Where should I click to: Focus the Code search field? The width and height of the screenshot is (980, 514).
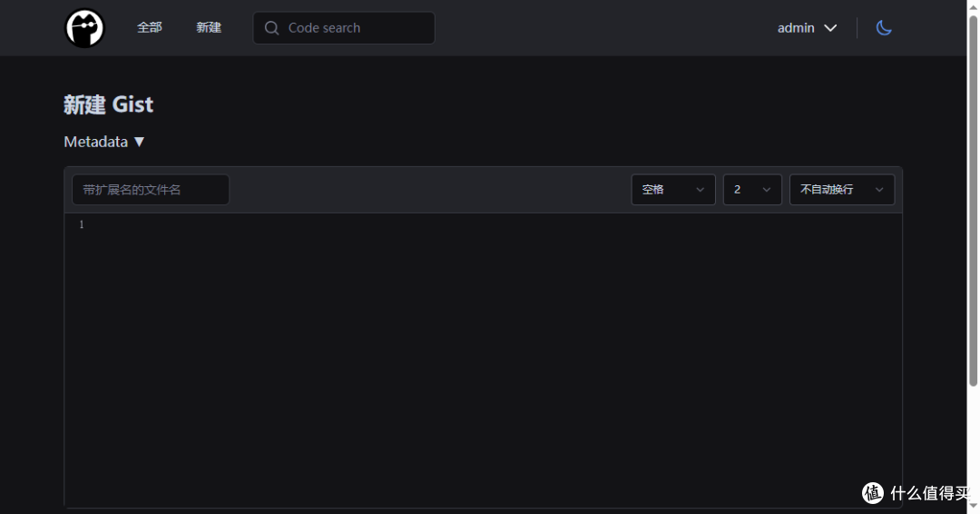pos(344,28)
